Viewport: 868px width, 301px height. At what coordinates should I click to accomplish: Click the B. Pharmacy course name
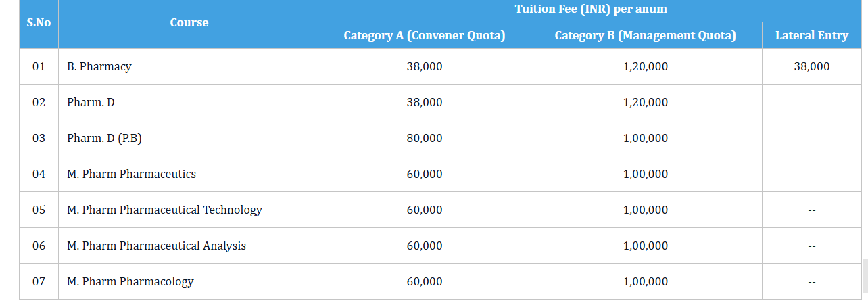(99, 66)
